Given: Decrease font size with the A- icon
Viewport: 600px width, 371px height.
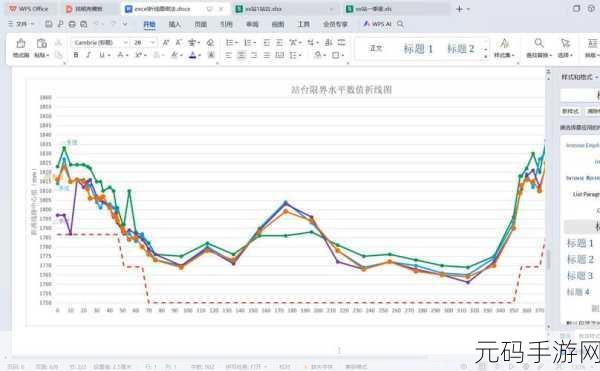Looking at the screenshot, I should click(178, 42).
